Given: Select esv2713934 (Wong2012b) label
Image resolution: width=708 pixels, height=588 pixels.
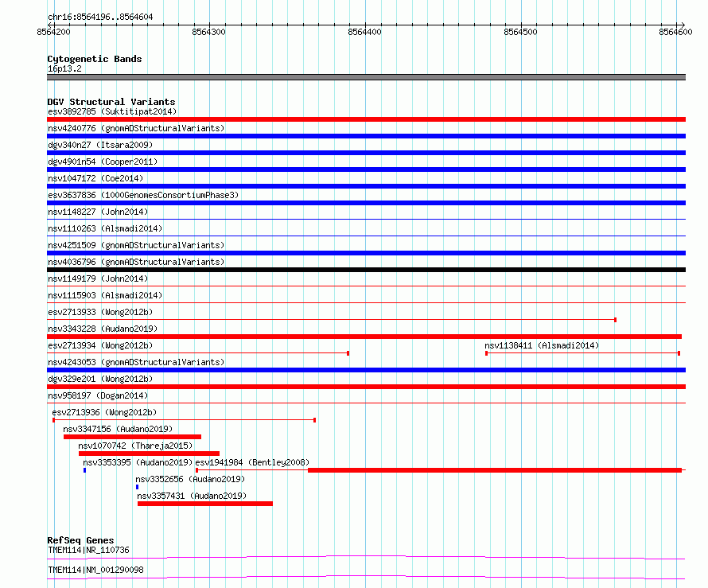Looking at the screenshot, I should pos(100,345).
